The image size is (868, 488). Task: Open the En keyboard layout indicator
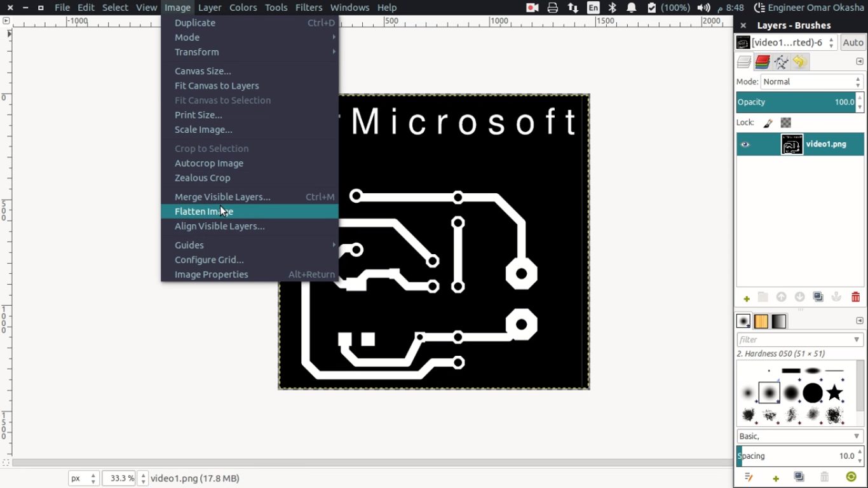593,8
